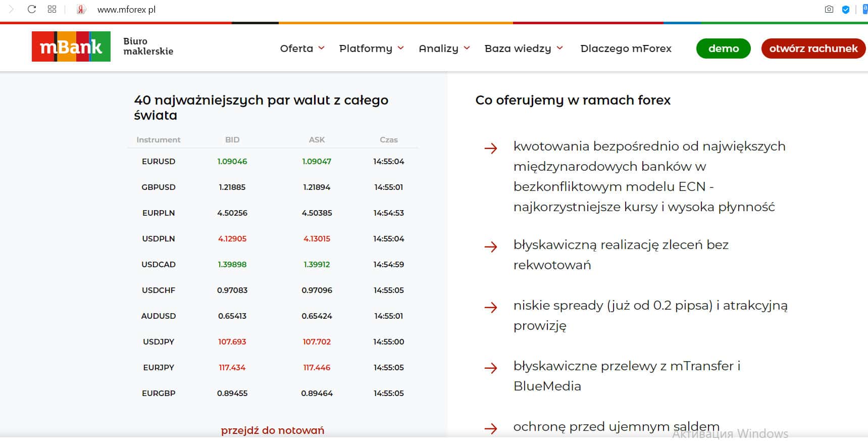Expand the Platformy menu
Screen dimensions: 868x442
pyautogui.click(x=372, y=48)
